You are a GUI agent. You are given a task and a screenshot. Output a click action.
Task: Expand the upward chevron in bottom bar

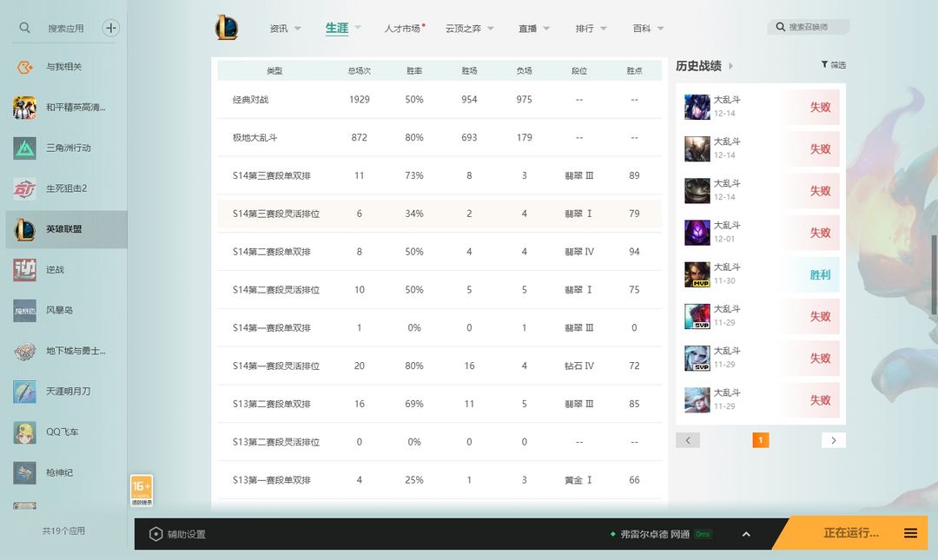(746, 534)
